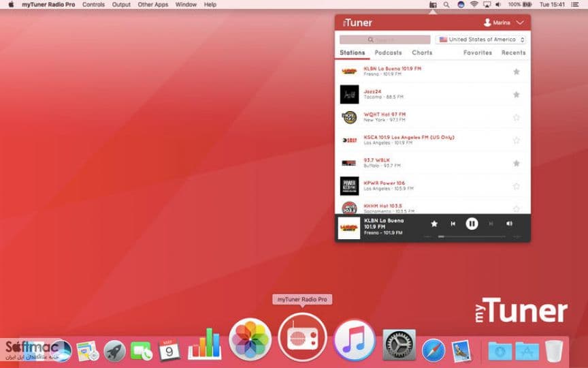This screenshot has height=368, width=588.
Task: Open the Output menu
Action: click(121, 5)
